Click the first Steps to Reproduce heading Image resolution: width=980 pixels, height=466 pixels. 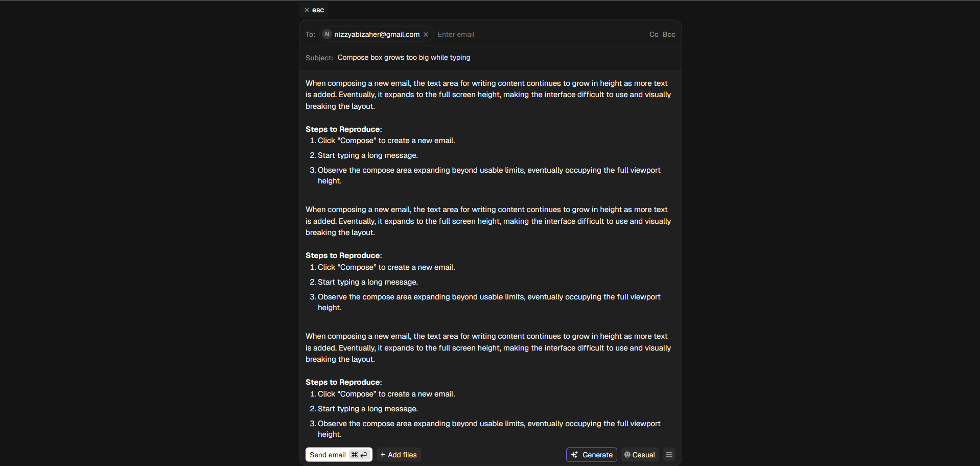(343, 129)
